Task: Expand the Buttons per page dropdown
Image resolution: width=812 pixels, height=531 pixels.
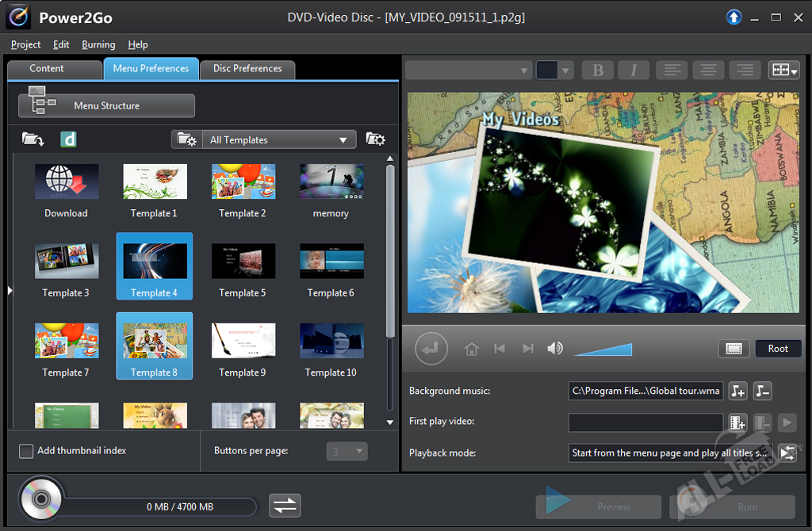Action: tap(347, 451)
